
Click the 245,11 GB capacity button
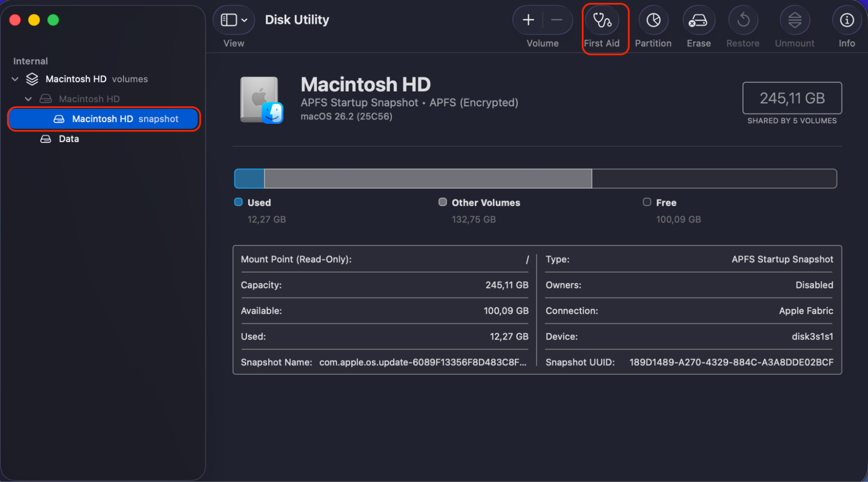[x=792, y=98]
